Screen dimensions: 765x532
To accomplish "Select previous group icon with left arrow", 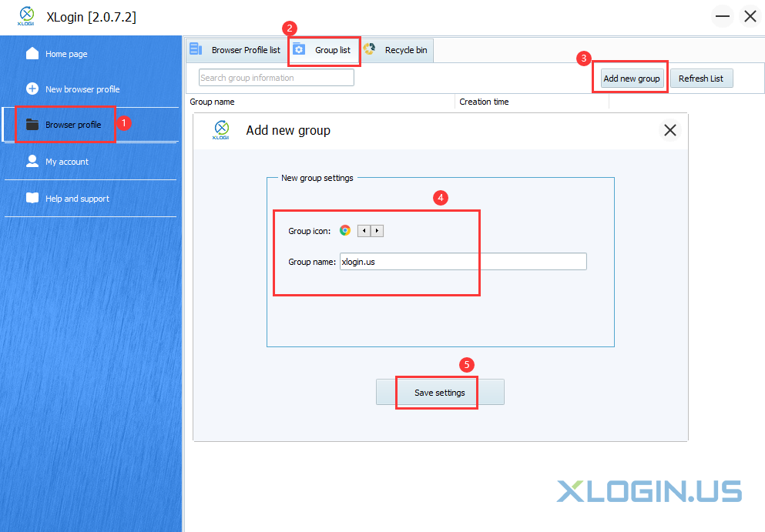I will click(x=364, y=231).
